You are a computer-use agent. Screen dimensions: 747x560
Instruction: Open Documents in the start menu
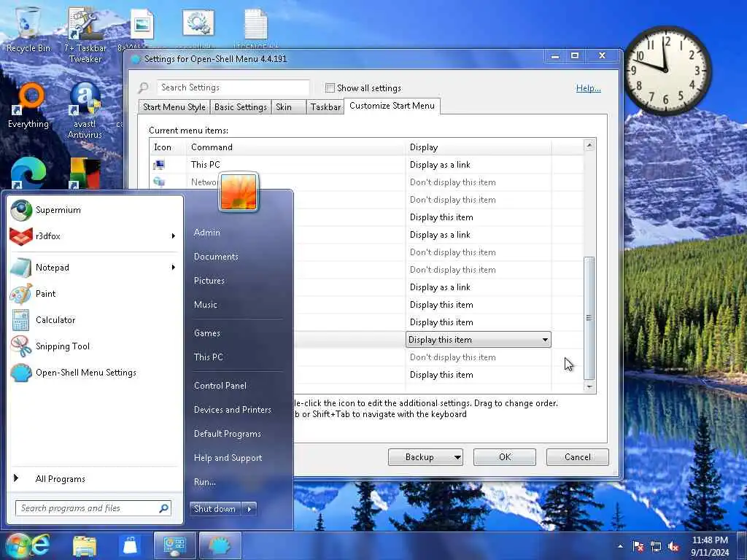(x=216, y=257)
